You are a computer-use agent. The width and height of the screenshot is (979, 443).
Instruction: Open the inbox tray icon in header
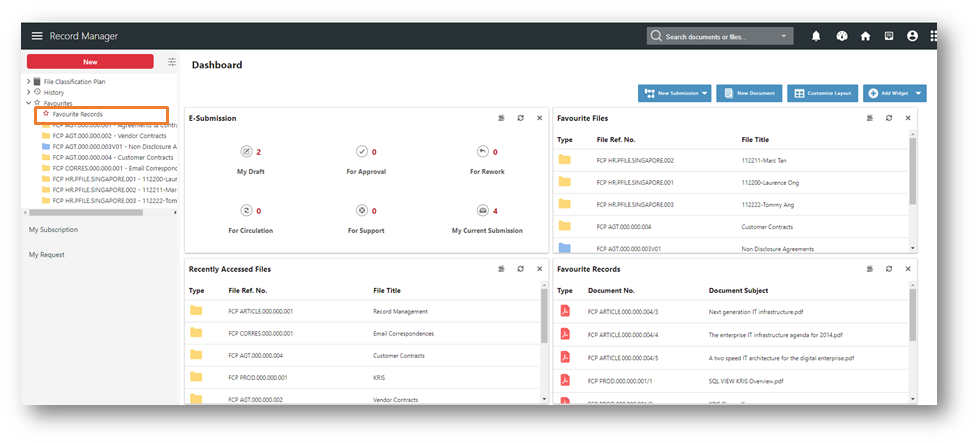(x=889, y=36)
